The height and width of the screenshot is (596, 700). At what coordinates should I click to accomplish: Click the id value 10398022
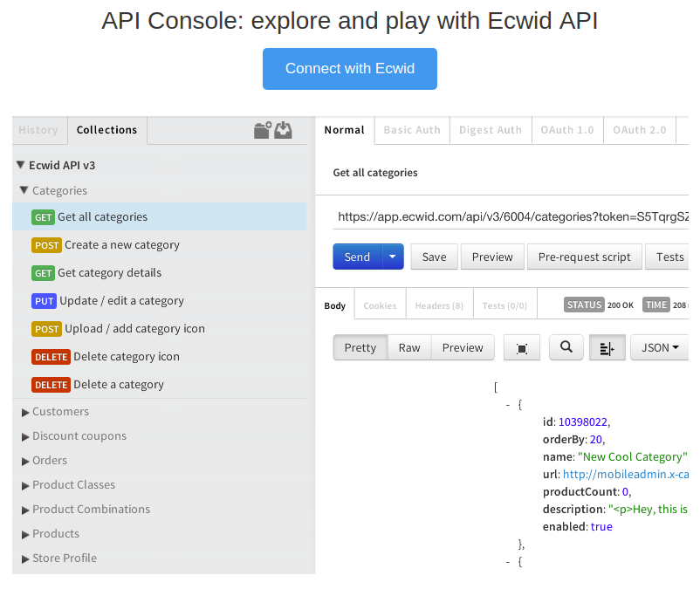pos(583,421)
